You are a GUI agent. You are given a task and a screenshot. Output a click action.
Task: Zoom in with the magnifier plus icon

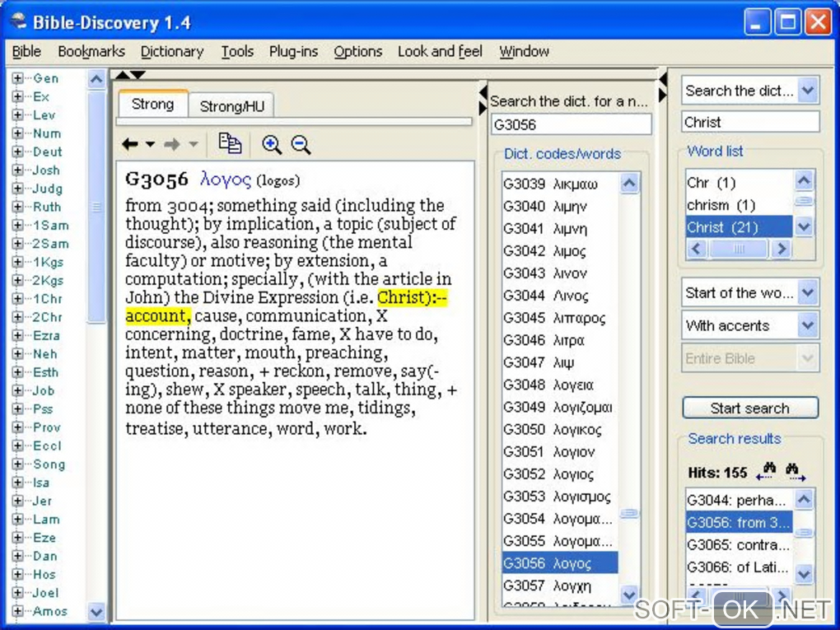coord(272,145)
